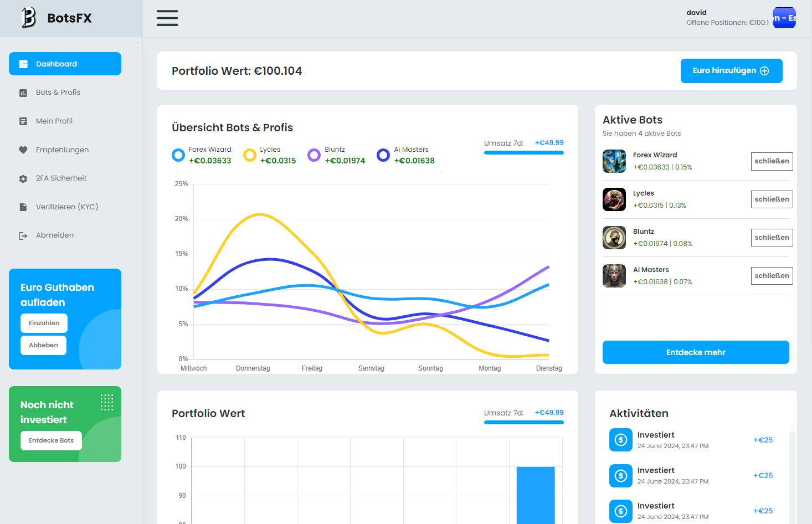Click Noch nicht investiert heading
Image resolution: width=812 pixels, height=524 pixels.
coord(47,412)
